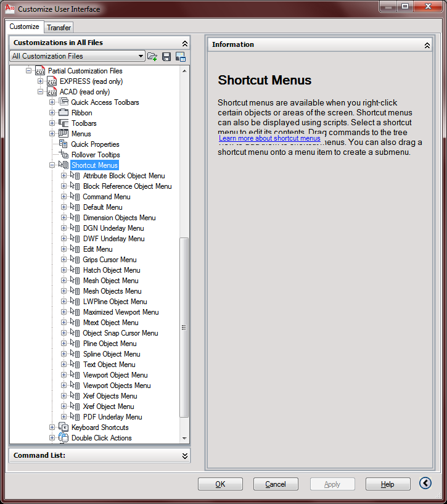Click the Ribbon node icon
The image size is (447, 504).
tap(64, 112)
